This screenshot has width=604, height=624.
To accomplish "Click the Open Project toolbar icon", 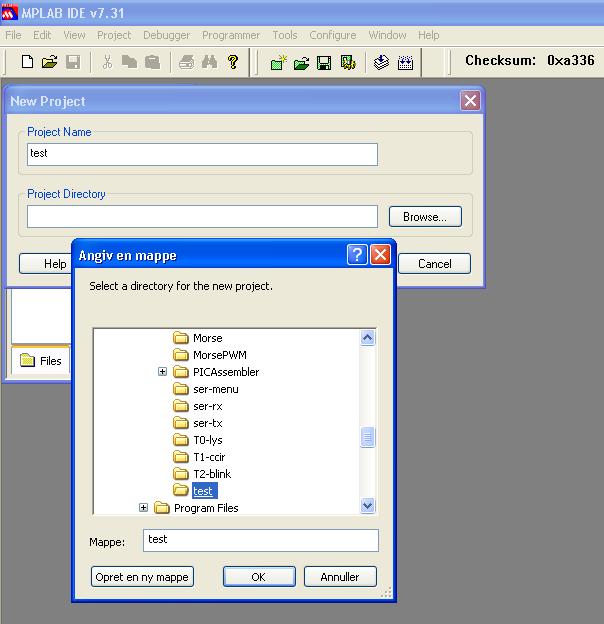I will [x=301, y=62].
